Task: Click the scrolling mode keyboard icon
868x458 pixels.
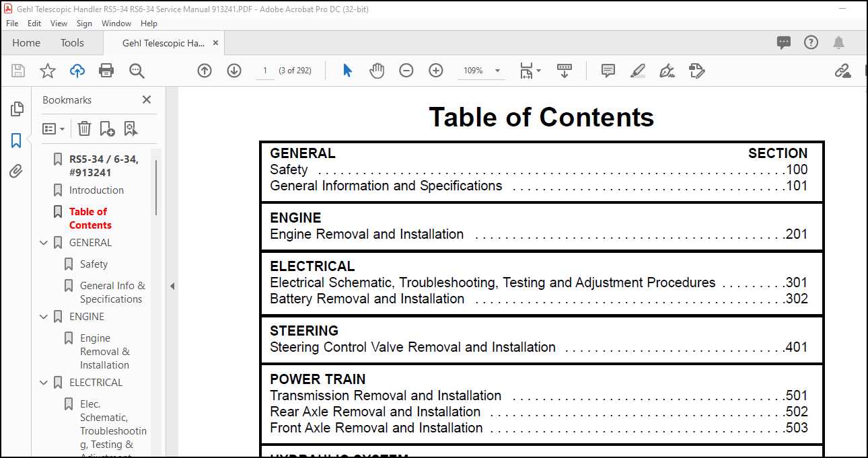Action: [565, 71]
